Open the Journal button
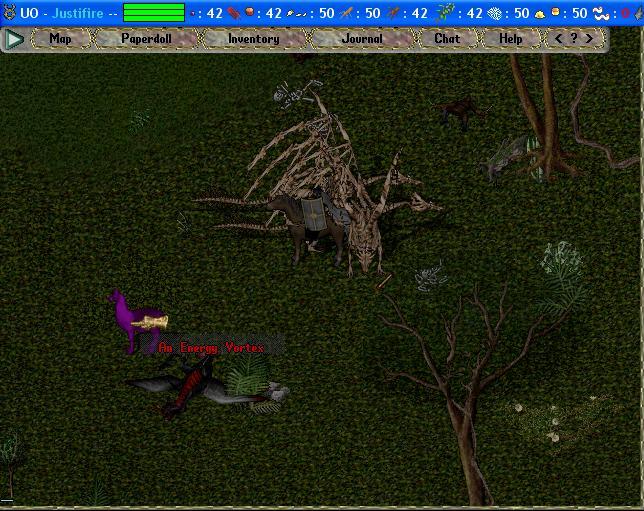The width and height of the screenshot is (644, 511). tap(362, 39)
